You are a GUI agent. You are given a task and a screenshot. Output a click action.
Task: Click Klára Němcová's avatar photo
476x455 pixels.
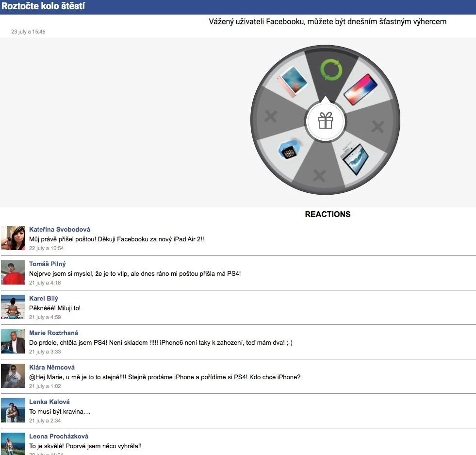[x=13, y=376]
